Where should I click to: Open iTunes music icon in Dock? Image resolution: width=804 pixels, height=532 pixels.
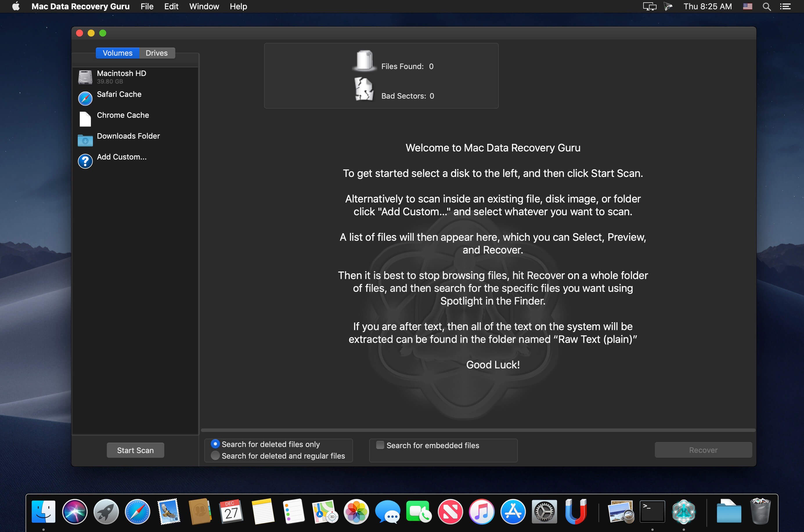pyautogui.click(x=482, y=512)
